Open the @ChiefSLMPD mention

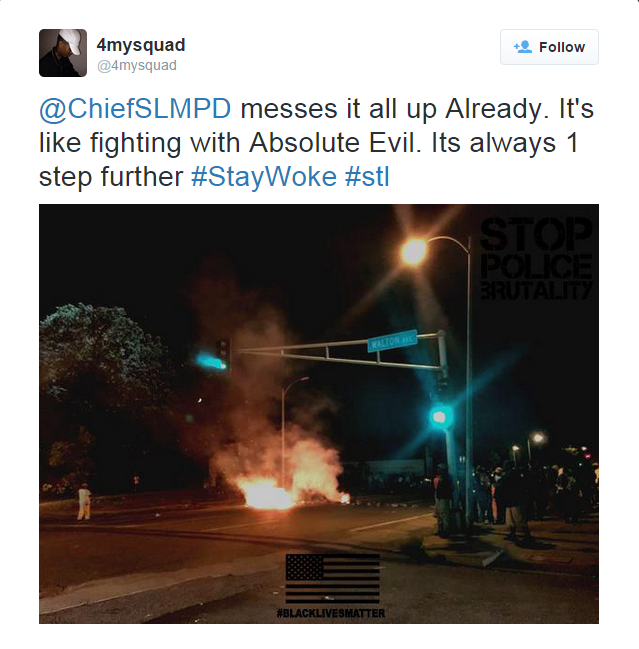135,109
